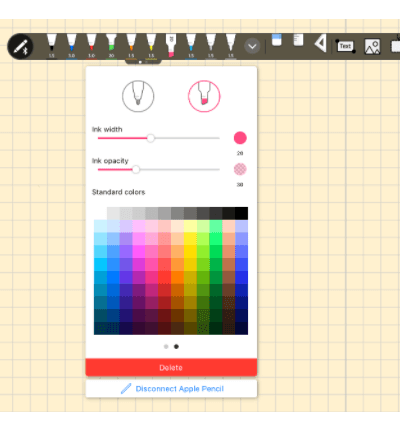
Task: Choose the highlighter tip style
Action: coord(204,96)
